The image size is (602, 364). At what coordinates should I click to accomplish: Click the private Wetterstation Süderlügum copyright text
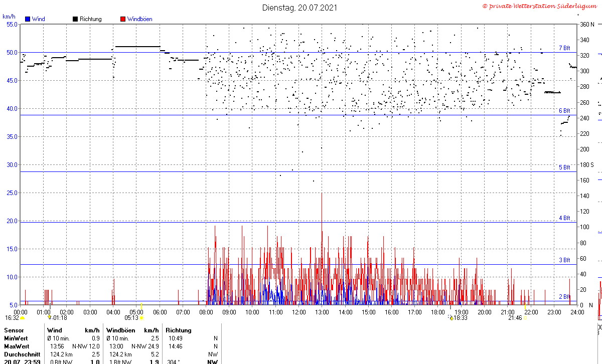[541, 6]
